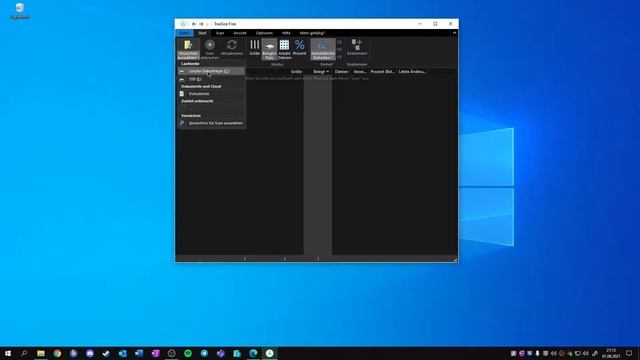640x360 pixels.
Task: Open Outlook from the taskbar
Action: point(122,353)
